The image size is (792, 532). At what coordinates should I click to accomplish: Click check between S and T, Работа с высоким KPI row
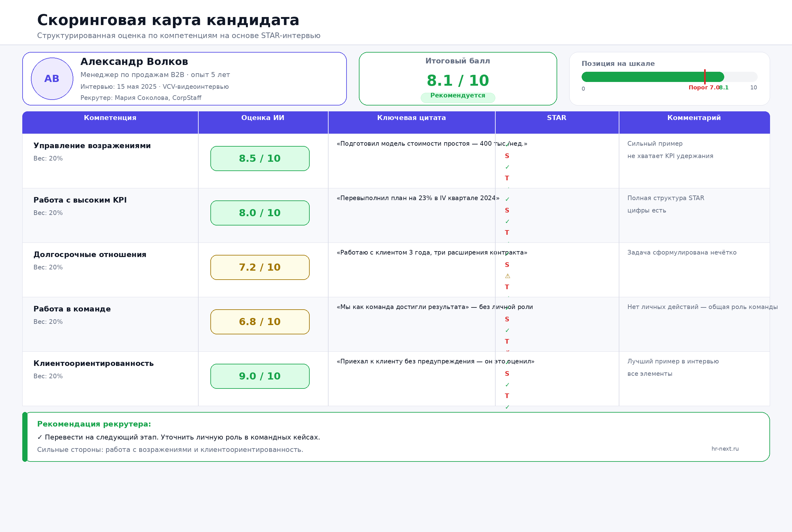(x=507, y=221)
